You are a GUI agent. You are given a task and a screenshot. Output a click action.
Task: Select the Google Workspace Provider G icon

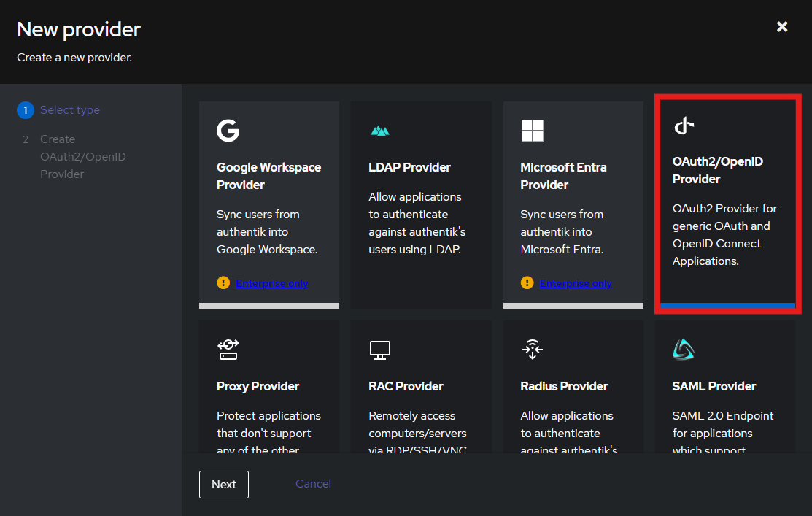228,131
